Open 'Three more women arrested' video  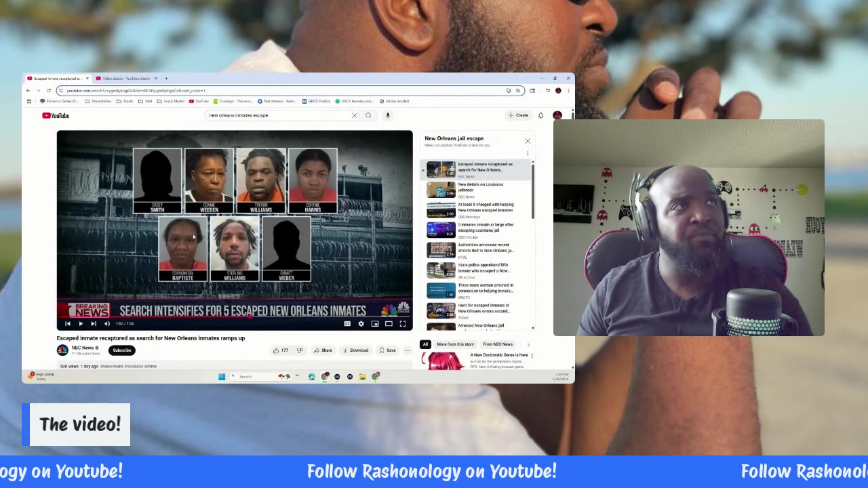coord(477,291)
